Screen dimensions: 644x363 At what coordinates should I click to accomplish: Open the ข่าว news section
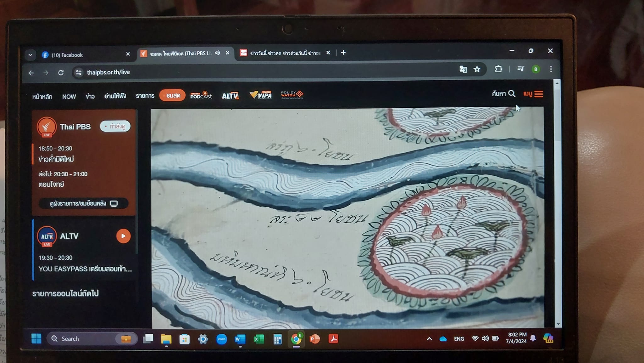click(x=90, y=96)
